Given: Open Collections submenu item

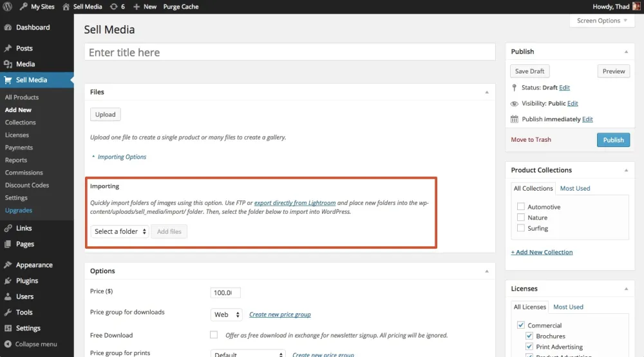Looking at the screenshot, I should (21, 122).
